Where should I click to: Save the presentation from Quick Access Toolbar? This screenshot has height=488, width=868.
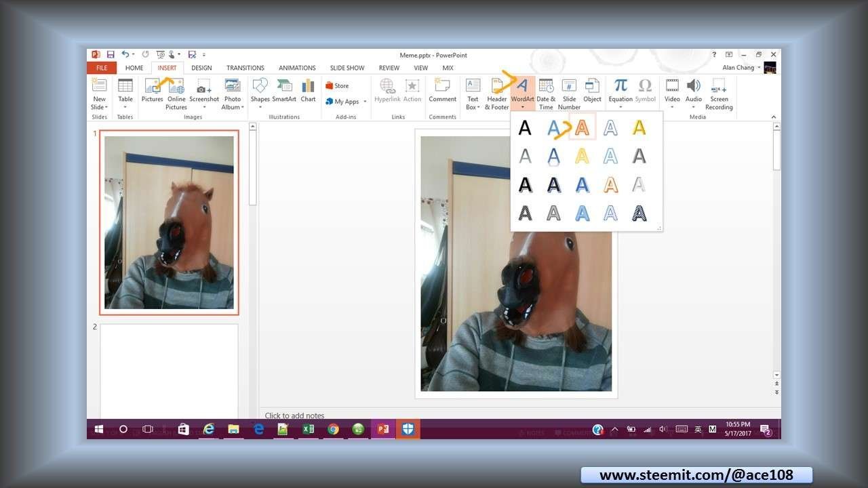point(111,55)
